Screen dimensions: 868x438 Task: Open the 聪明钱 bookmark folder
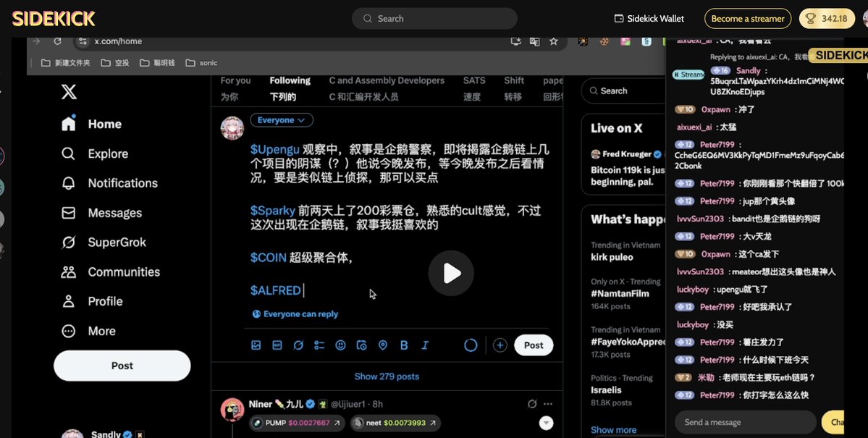pyautogui.click(x=157, y=63)
